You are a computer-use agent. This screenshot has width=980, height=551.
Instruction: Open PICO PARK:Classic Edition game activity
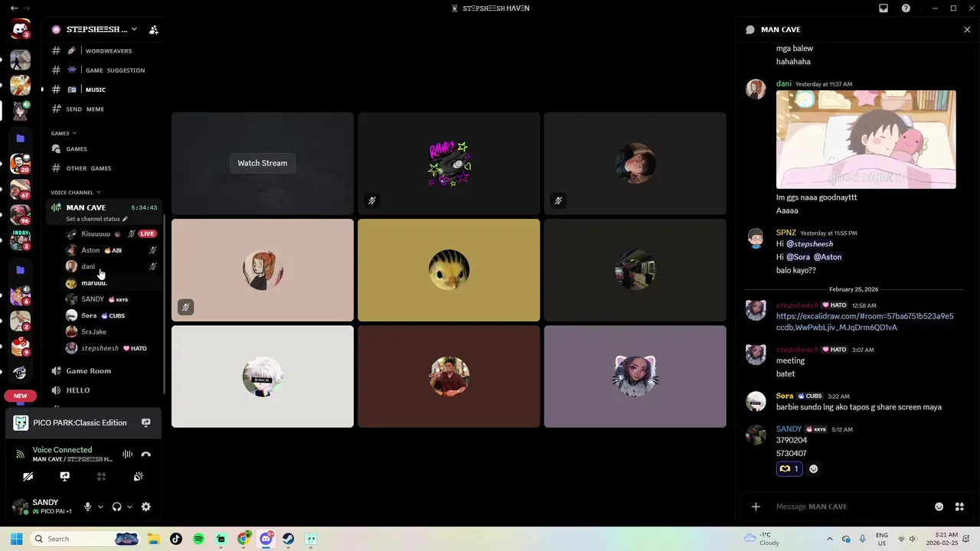[80, 422]
